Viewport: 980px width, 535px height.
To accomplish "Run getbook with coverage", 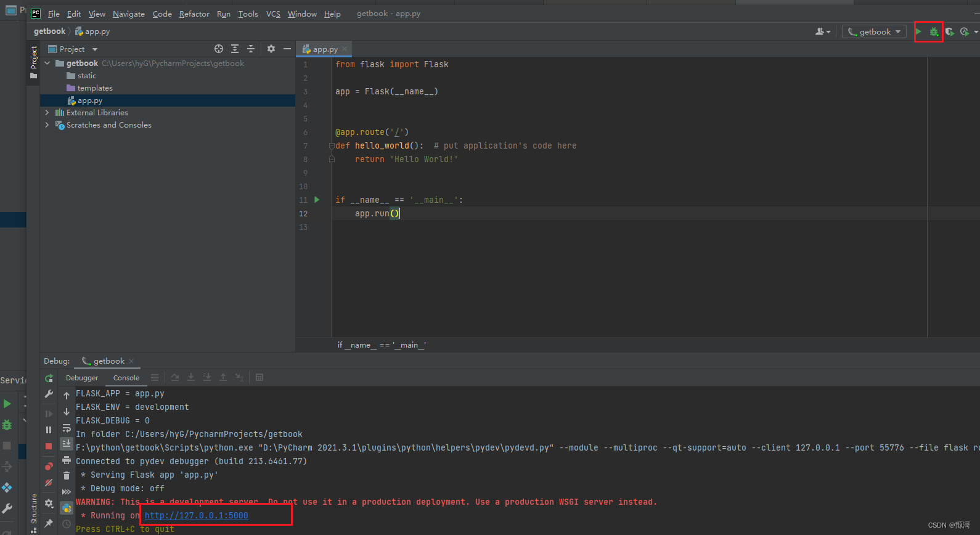I will (x=949, y=31).
